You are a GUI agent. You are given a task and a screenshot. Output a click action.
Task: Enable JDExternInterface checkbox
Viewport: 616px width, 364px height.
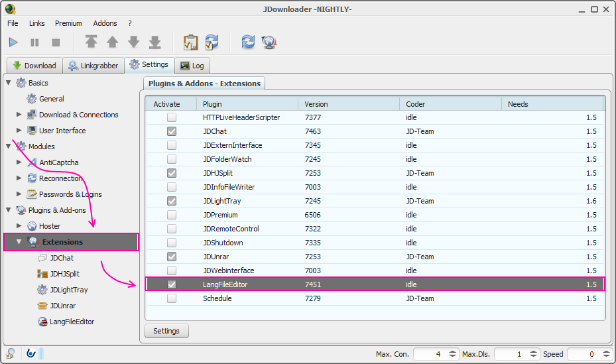(x=172, y=145)
